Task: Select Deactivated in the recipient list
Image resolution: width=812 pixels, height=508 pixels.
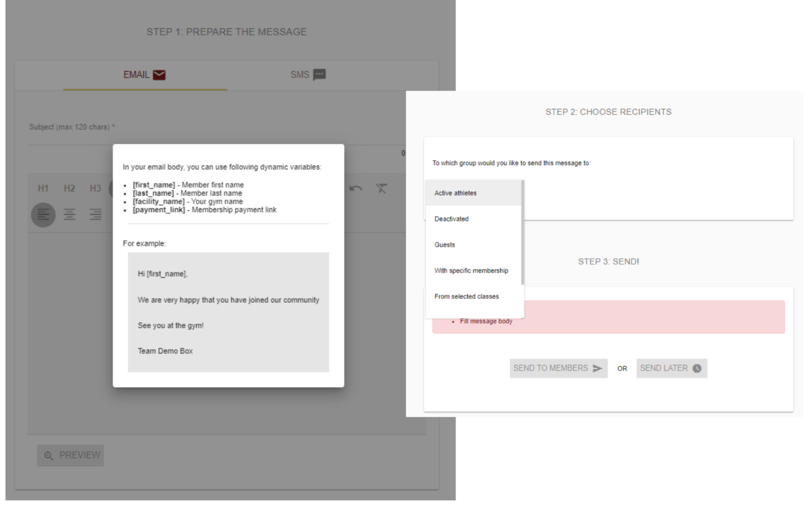Action: (x=451, y=219)
